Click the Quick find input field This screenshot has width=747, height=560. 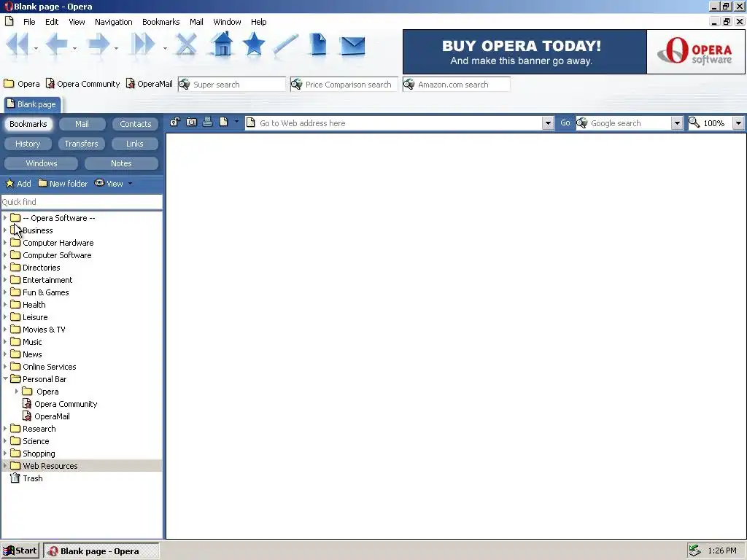point(82,202)
